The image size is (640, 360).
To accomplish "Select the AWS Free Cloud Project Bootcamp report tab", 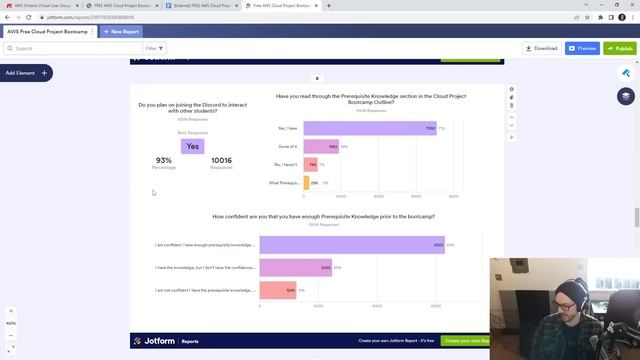I will [x=47, y=31].
